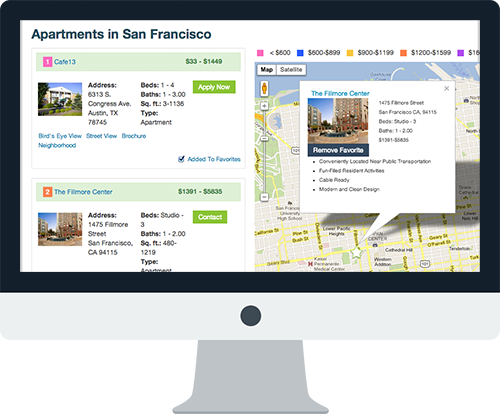Open The Fillmore Center popup title link

(340, 94)
